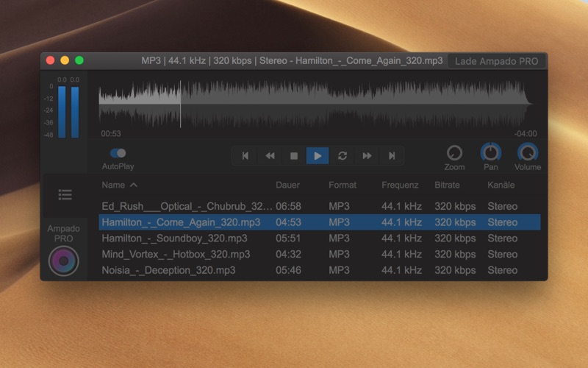Sort list by Bitrate column
Image resolution: width=588 pixels, height=368 pixels.
click(x=447, y=185)
